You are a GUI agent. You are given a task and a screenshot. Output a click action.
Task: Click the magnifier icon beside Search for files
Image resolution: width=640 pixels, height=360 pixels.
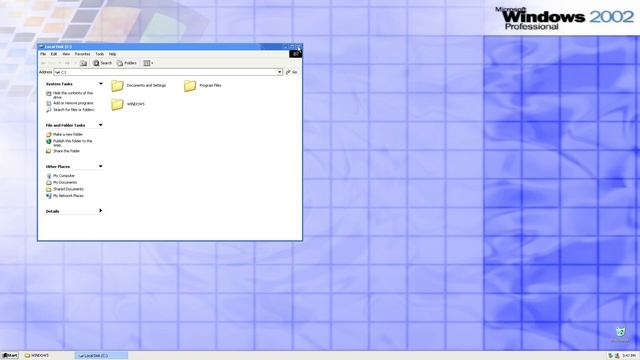[x=49, y=110]
